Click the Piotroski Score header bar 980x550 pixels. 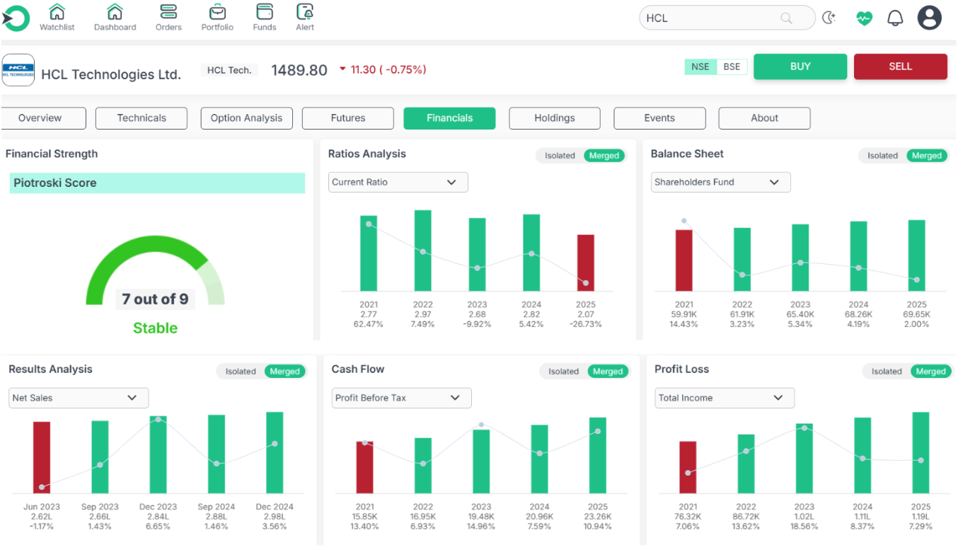pyautogui.click(x=157, y=183)
